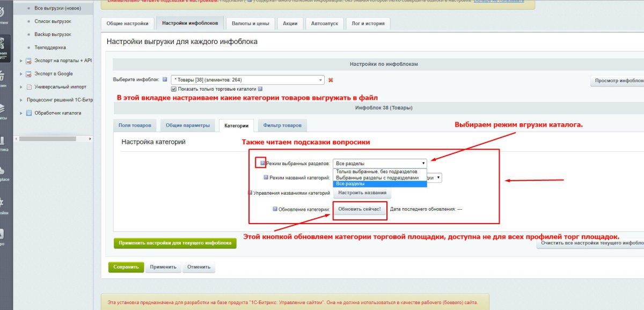
Task: Uncheck Показать только торговые каталоги
Action: tap(173, 89)
